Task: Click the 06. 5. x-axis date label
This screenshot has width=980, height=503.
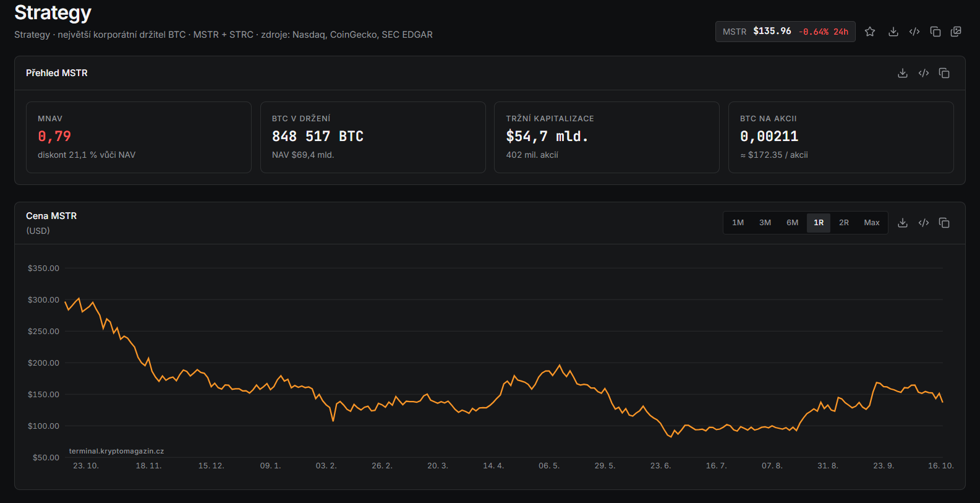Action: pyautogui.click(x=549, y=465)
